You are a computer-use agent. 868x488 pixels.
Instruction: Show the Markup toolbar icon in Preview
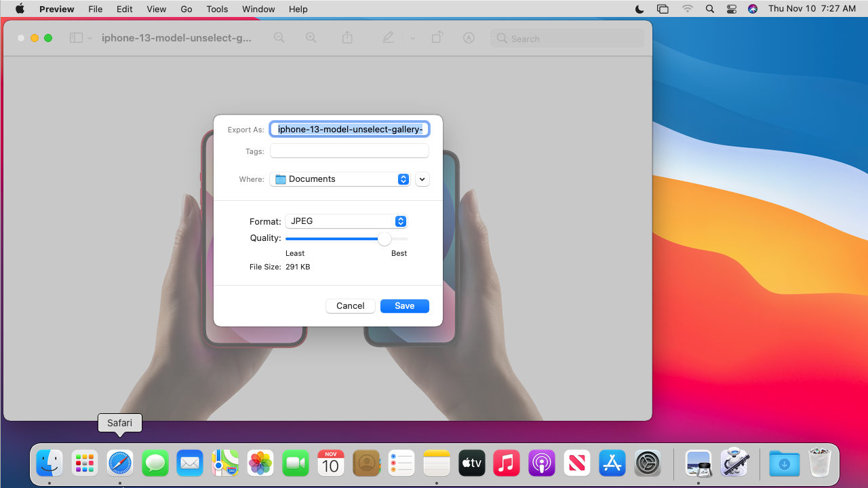pos(468,38)
